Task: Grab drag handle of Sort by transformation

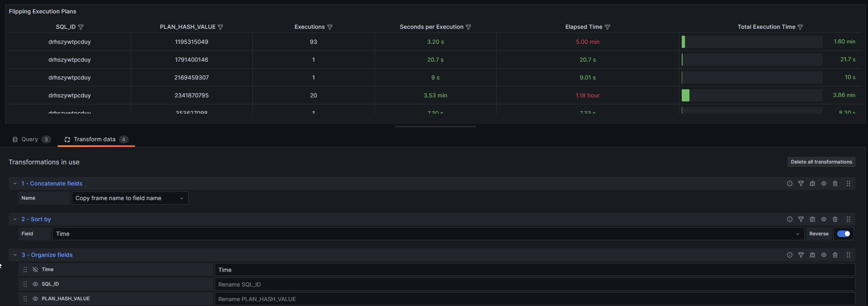Action: coord(849,219)
